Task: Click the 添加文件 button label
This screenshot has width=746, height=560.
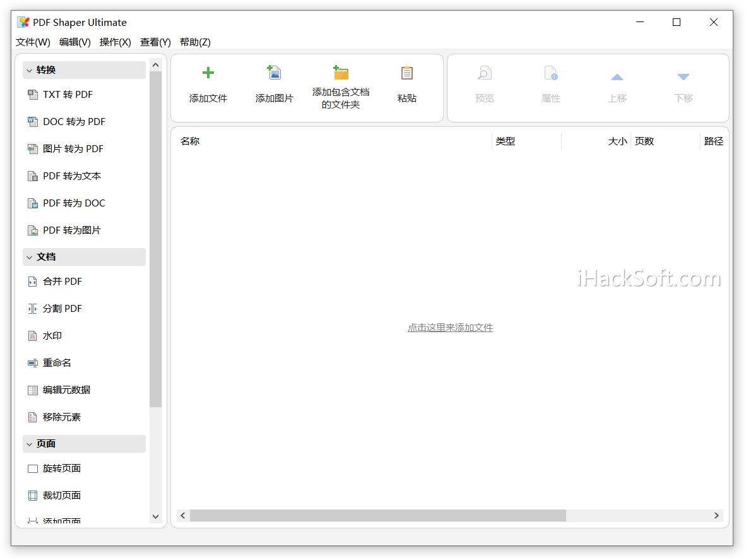Action: [x=208, y=98]
